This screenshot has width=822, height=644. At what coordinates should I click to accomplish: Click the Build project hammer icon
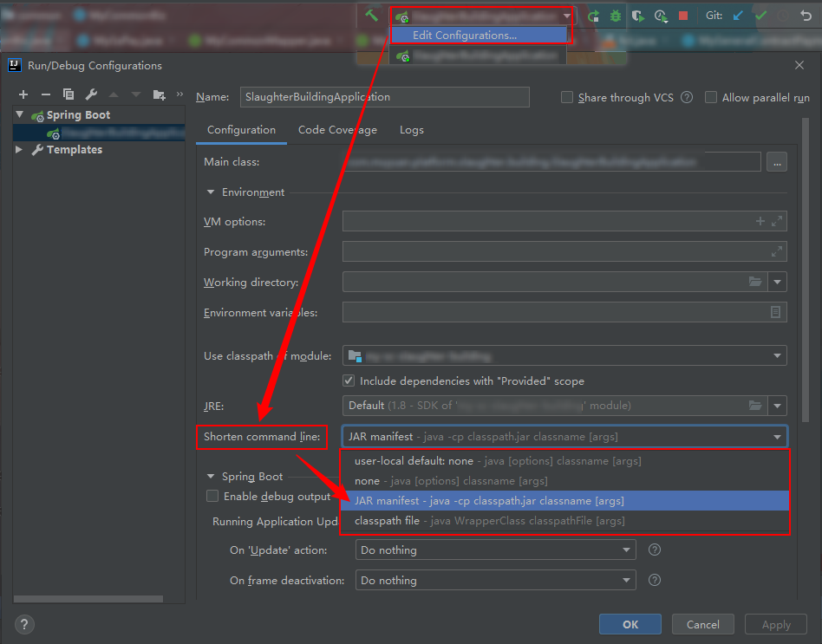click(x=371, y=16)
